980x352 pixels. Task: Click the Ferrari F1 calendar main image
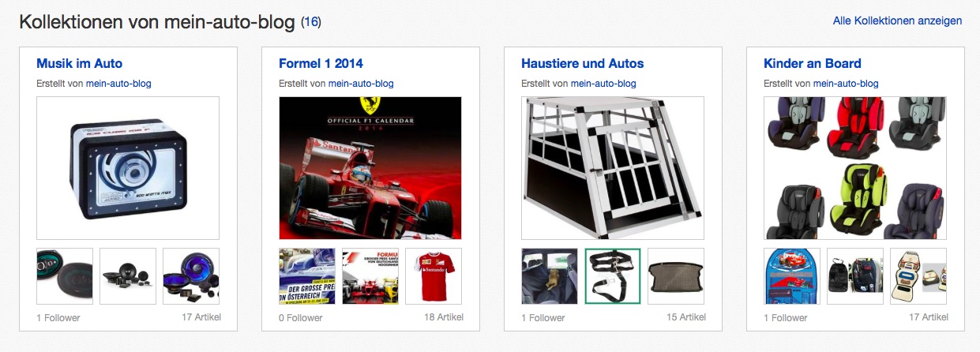pos(370,168)
